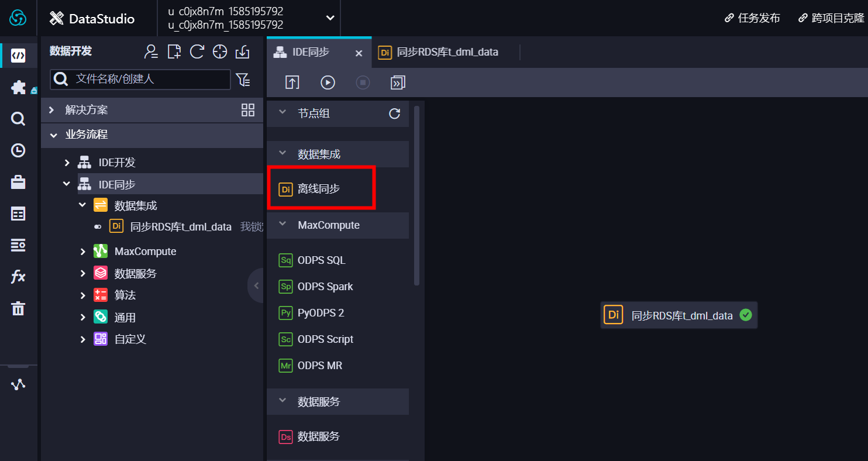Click the deploy forward icon in canvas toolbar
Viewport: 868px width, 461px height.
click(x=398, y=82)
